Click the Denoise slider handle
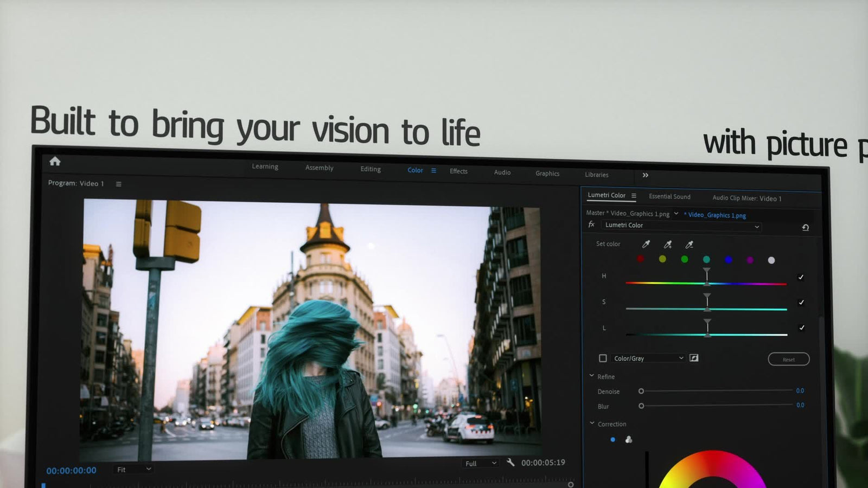 click(641, 391)
